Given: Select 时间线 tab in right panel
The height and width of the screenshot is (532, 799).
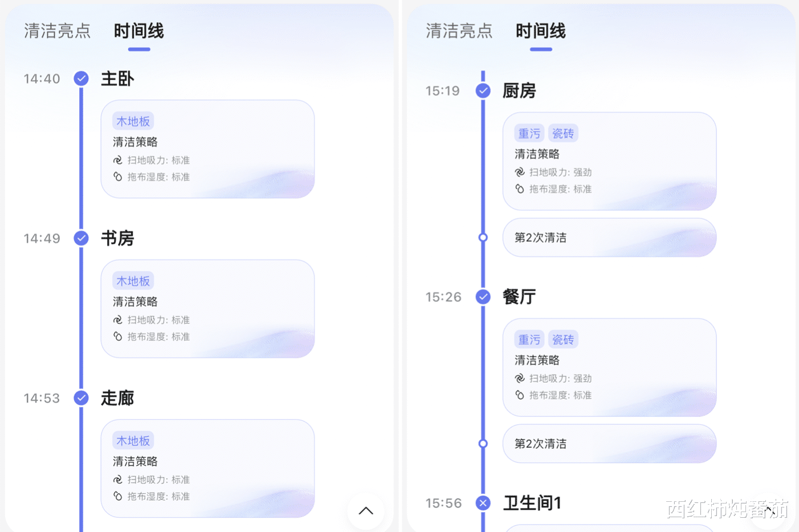Looking at the screenshot, I should pyautogui.click(x=540, y=31).
